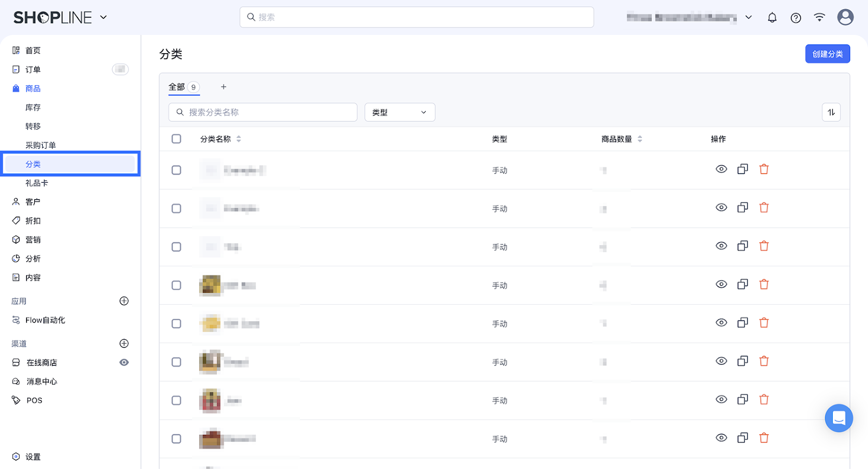Viewport: 868px width, 469px height.
Task: Open the help question mark icon
Action: (796, 17)
